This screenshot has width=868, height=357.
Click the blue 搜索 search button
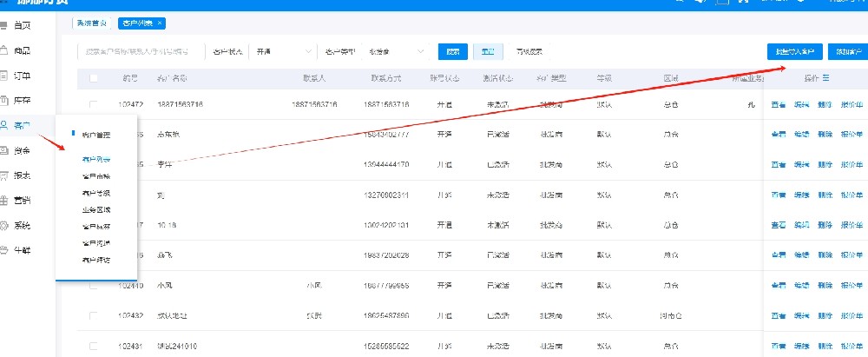[453, 52]
